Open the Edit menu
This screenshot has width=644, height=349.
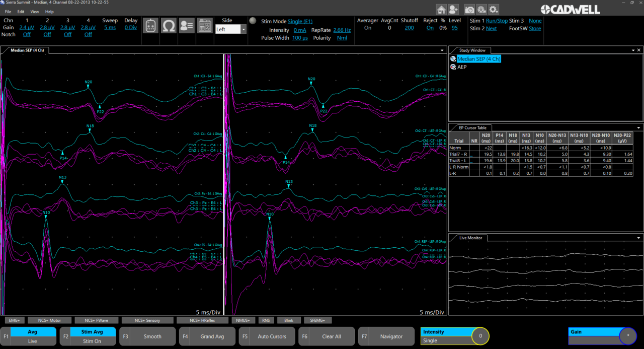[20, 12]
